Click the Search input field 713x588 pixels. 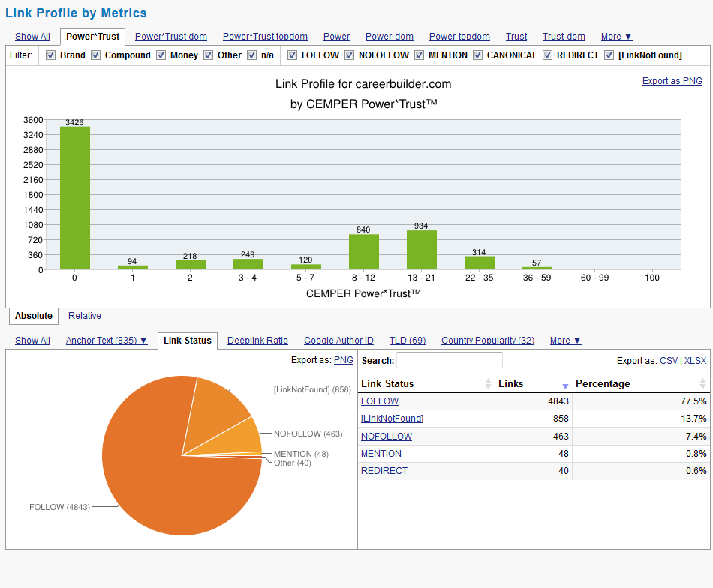point(450,360)
